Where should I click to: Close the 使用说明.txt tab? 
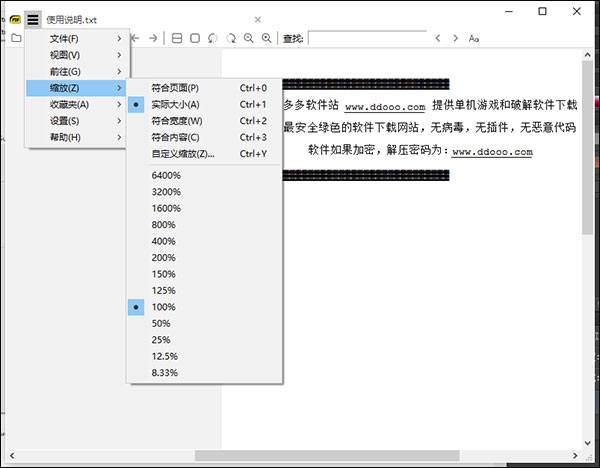[x=258, y=19]
